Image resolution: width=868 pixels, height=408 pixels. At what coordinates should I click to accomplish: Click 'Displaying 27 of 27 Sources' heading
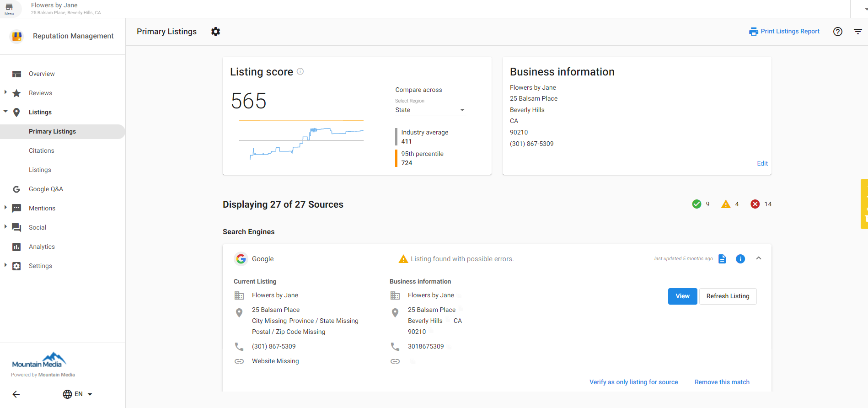coord(283,205)
